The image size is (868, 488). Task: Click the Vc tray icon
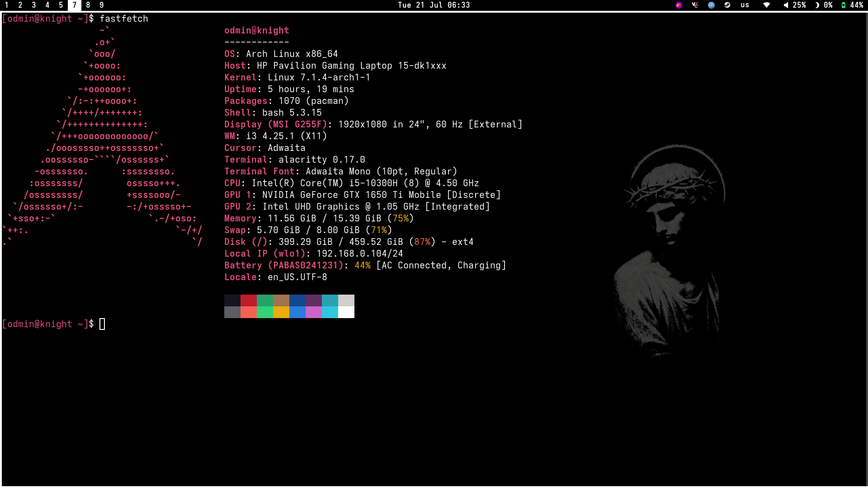tap(695, 5)
